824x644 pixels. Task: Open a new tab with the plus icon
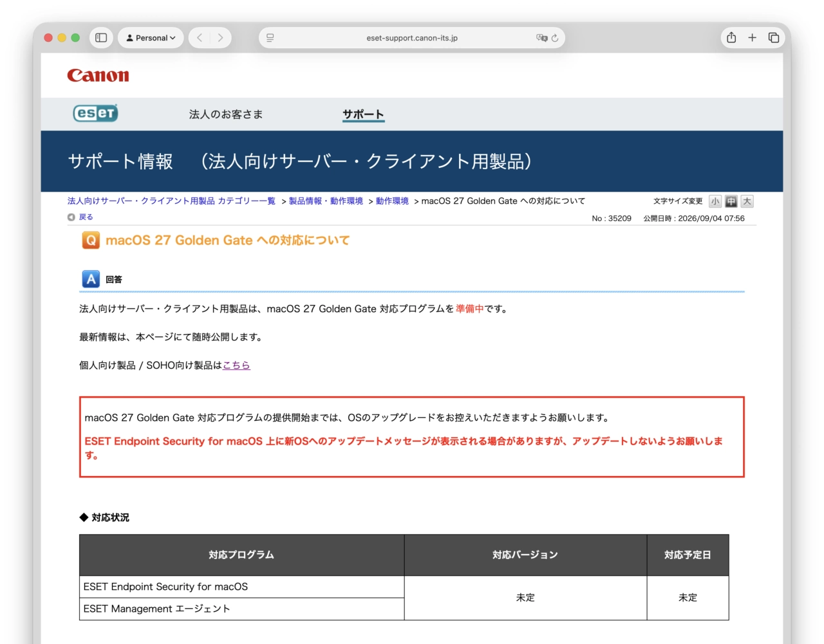[x=752, y=37]
